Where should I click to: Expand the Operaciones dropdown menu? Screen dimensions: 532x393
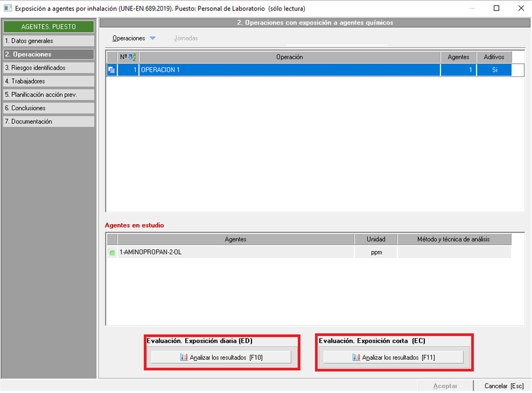[x=152, y=38]
